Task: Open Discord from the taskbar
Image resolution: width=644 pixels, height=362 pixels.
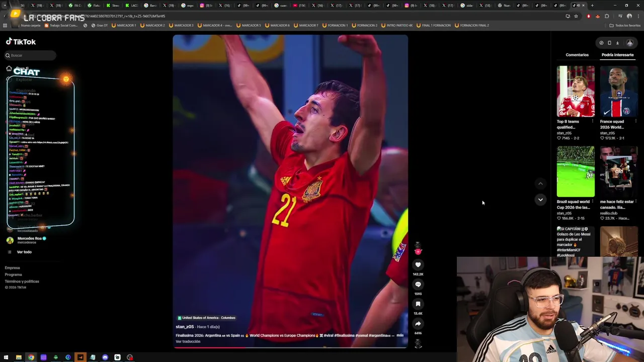Action: pyautogui.click(x=105, y=357)
